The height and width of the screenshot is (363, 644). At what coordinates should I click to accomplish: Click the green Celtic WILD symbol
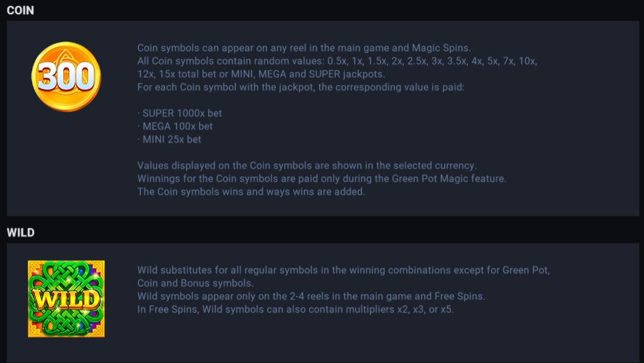click(x=66, y=299)
